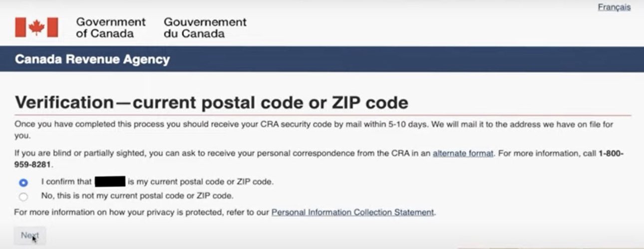Click the Canada Revenue Agency banner title

coord(92,60)
